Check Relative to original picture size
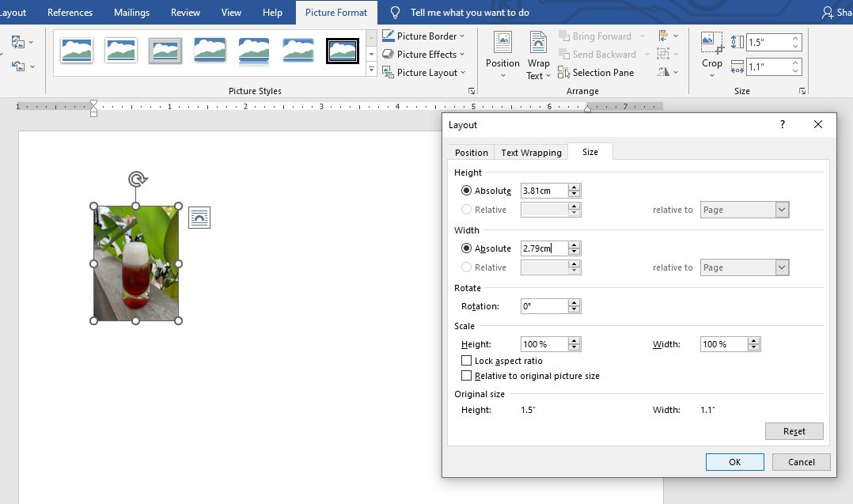 click(x=467, y=376)
